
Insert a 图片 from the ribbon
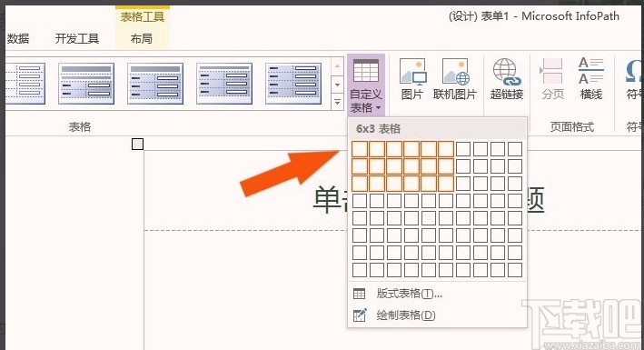pos(412,79)
